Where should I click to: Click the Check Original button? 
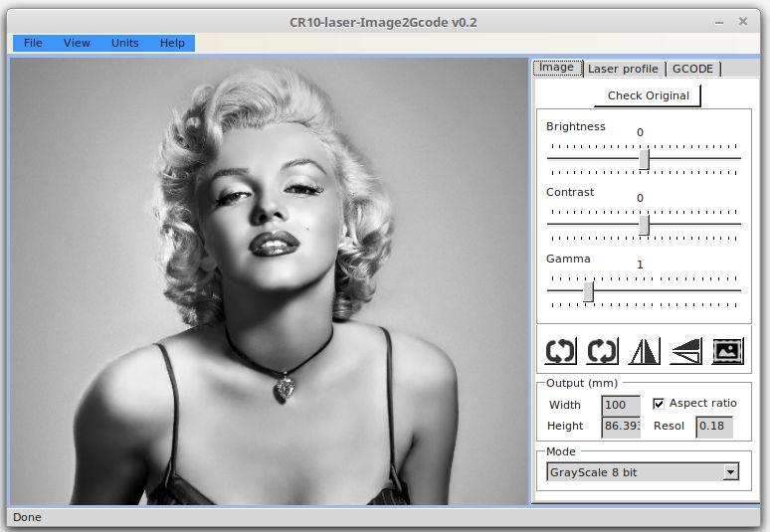(648, 95)
